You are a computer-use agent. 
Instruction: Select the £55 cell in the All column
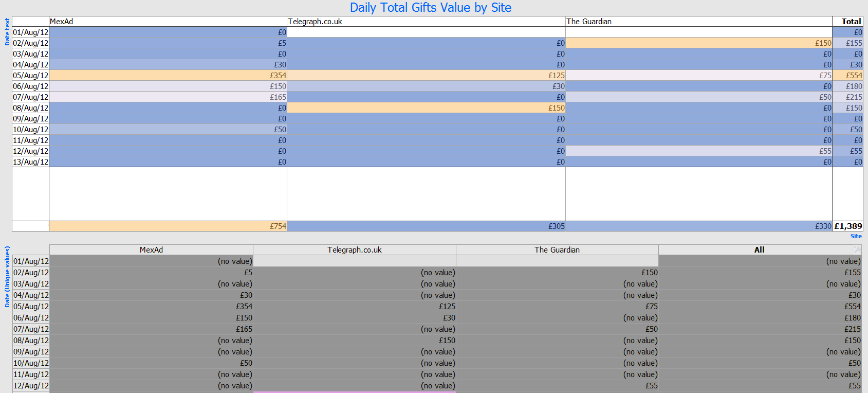pos(760,386)
